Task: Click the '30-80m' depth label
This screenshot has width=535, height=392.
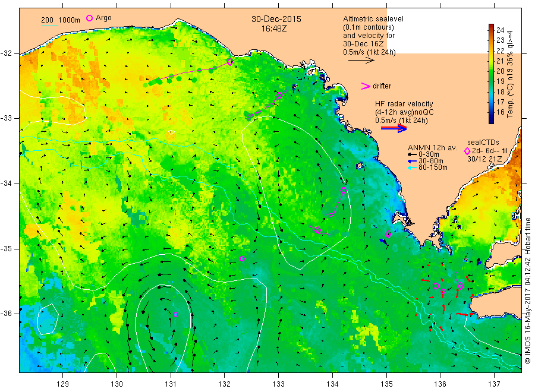Action: click(x=431, y=161)
